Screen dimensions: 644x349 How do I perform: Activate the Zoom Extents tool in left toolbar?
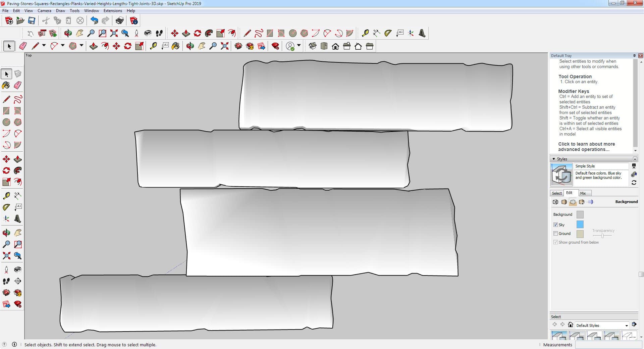(x=6, y=256)
